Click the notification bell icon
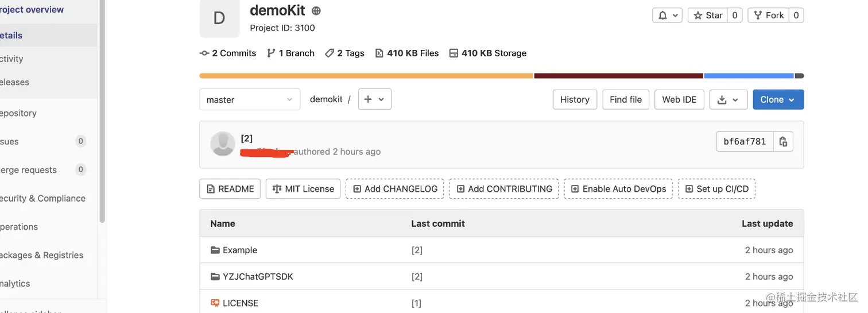 [662, 16]
